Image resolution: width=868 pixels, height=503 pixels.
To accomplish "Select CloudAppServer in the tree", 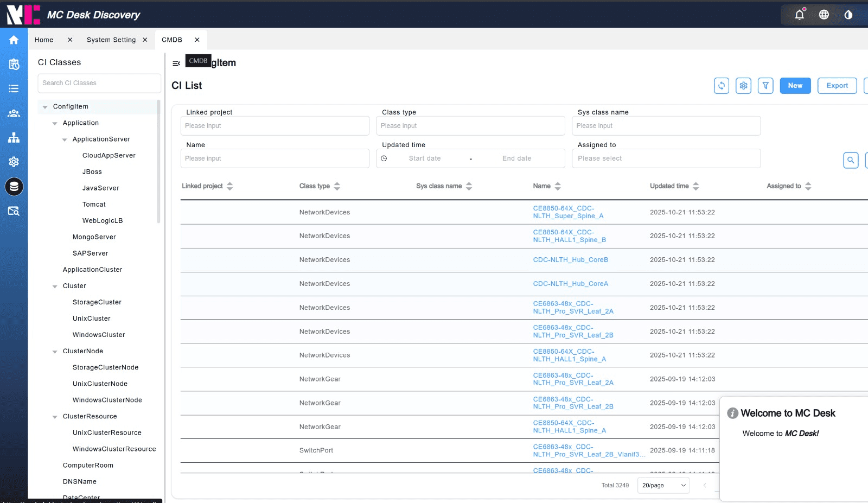I will click(x=109, y=156).
